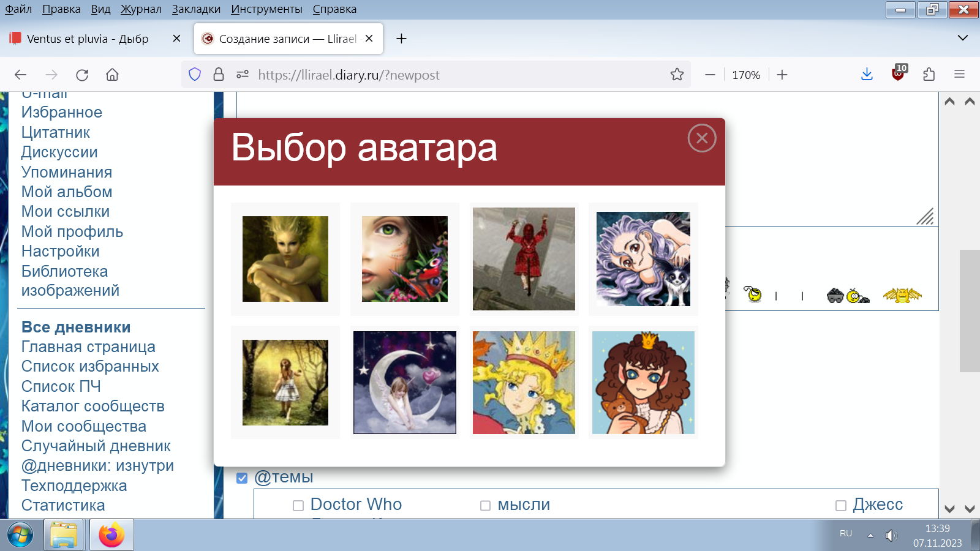
Task: Check the мысли theme checkbox
Action: coord(485,506)
